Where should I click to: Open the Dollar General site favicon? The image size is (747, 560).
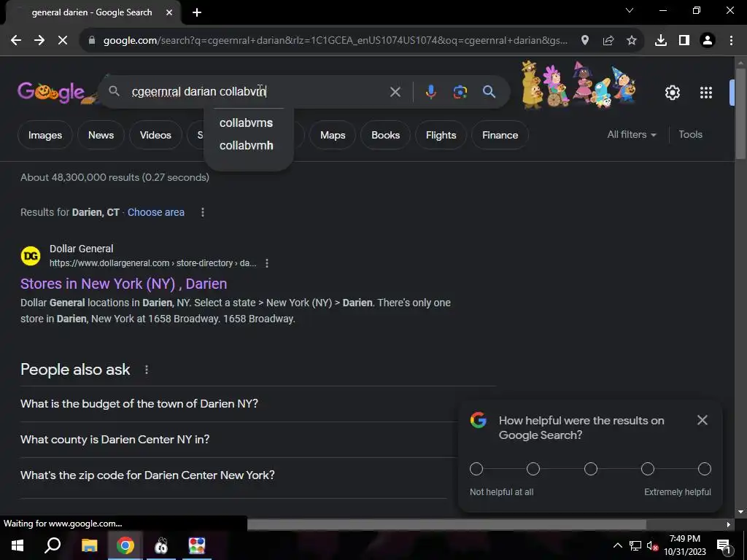(x=31, y=256)
